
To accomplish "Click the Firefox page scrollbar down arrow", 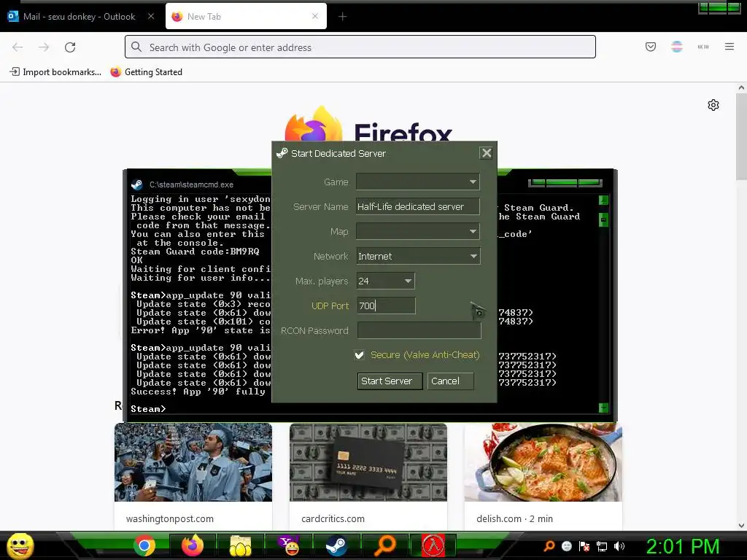I will (x=741, y=526).
